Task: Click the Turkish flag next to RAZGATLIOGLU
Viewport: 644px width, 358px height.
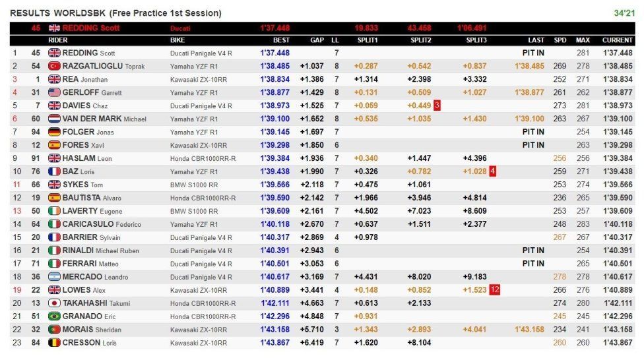Action: click(54, 66)
